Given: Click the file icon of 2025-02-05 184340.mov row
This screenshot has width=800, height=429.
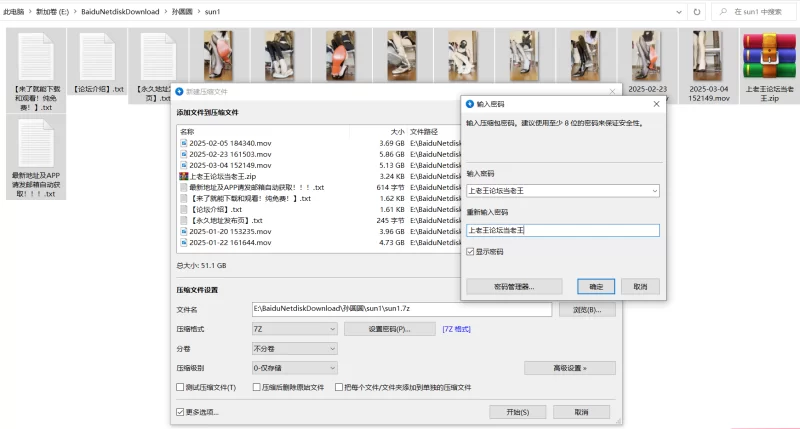Looking at the screenshot, I should pyautogui.click(x=184, y=143).
